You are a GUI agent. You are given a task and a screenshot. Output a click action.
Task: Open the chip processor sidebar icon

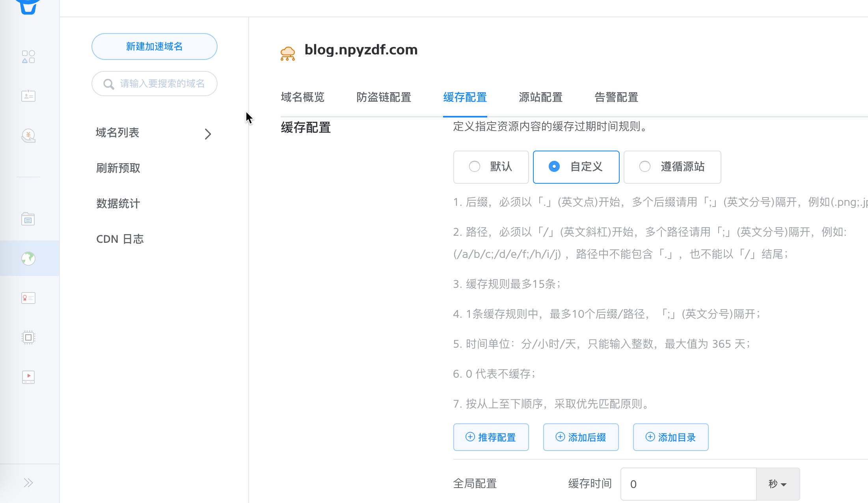pos(28,337)
